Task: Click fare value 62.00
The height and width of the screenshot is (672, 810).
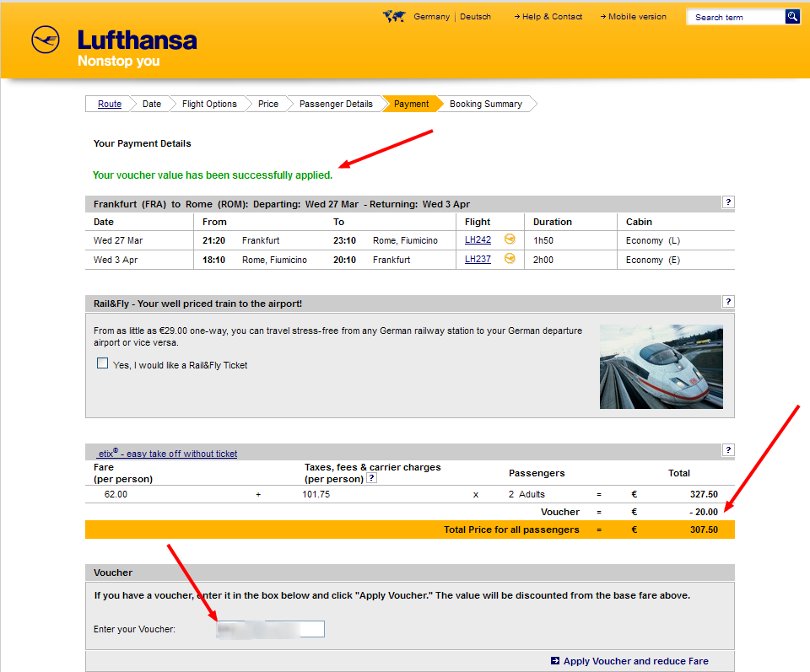Action: (x=116, y=494)
